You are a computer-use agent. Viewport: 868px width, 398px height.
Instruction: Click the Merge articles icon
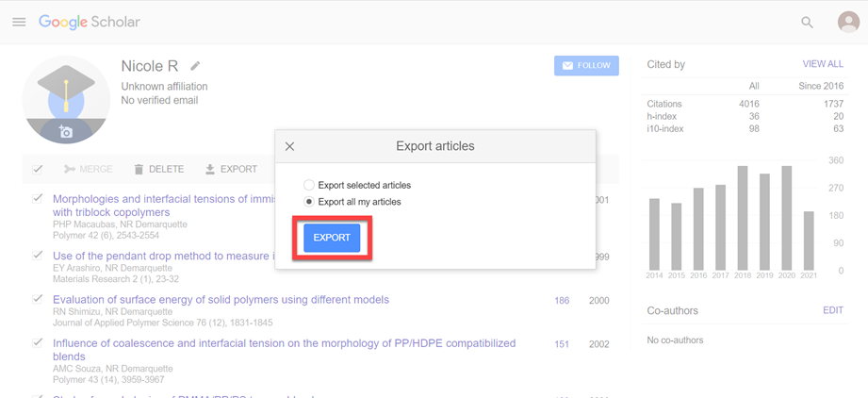70,170
